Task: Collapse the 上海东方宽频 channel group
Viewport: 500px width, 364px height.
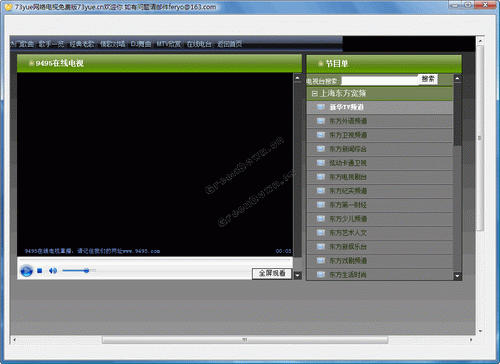Action: (314, 94)
